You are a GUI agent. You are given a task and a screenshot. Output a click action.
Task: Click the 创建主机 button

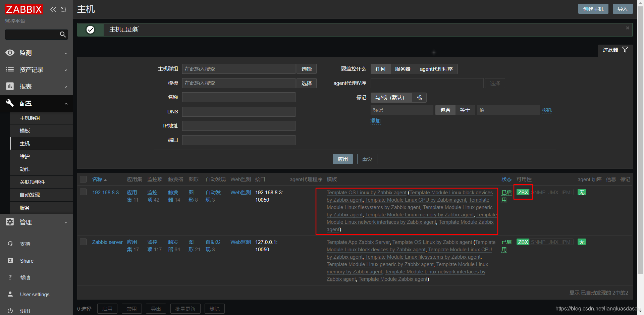click(x=593, y=9)
